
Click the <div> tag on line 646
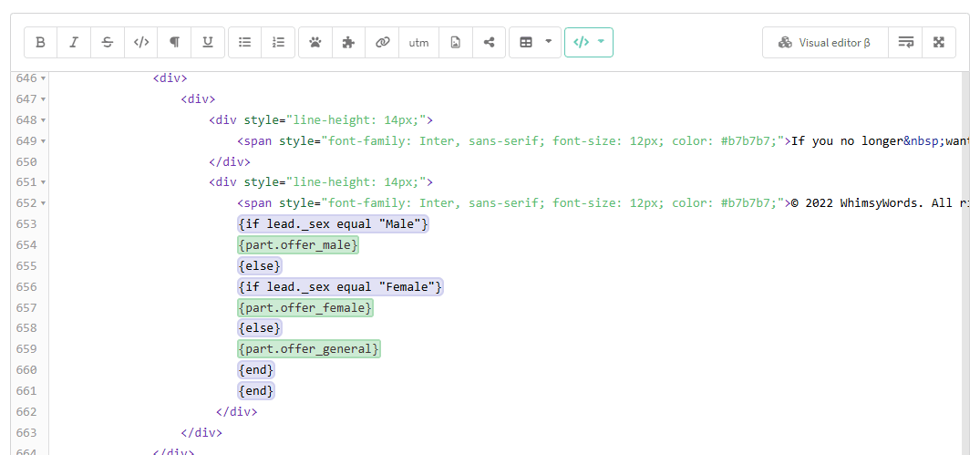coord(170,78)
